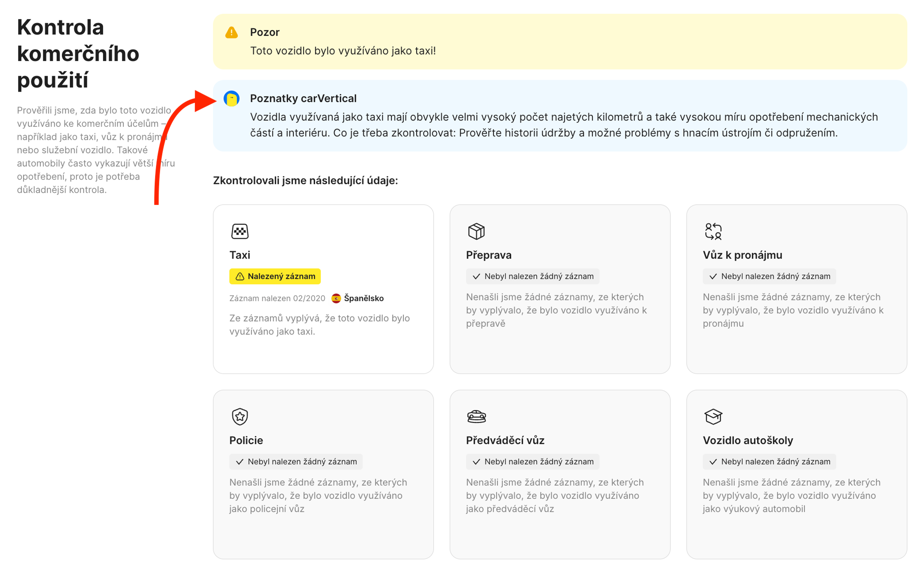Click the no-record badge under Policie

[295, 461]
